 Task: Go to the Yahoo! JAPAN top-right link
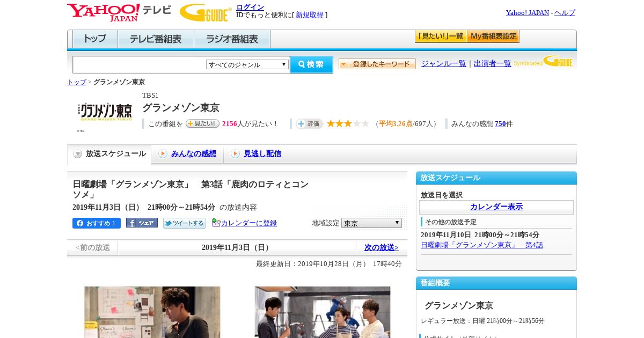[527, 13]
